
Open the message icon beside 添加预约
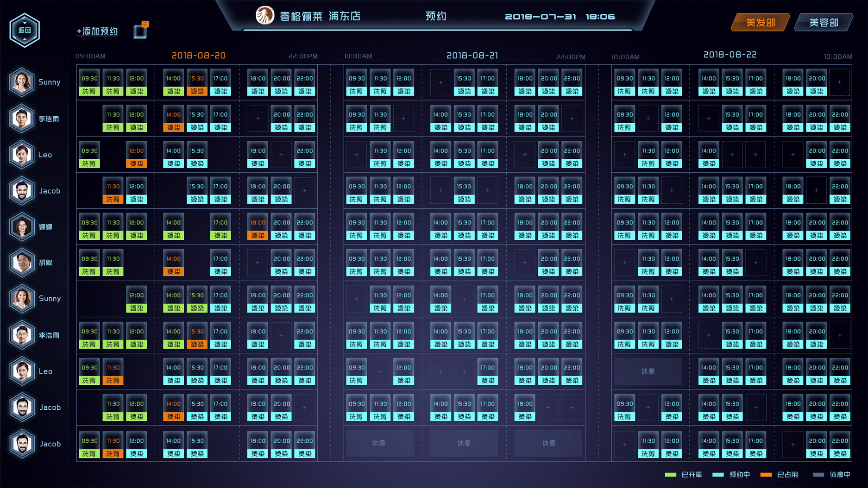coord(140,31)
